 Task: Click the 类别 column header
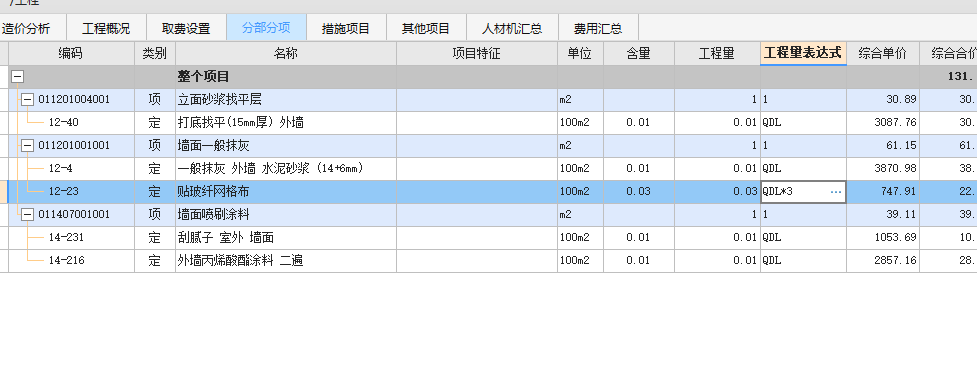pyautogui.click(x=155, y=54)
